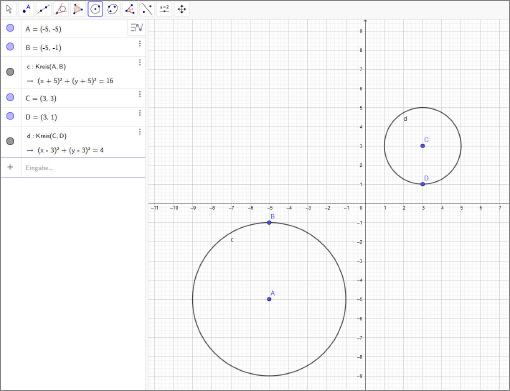The height and width of the screenshot is (391, 510).
Task: Click the label d of the small circle
Action: (x=405, y=119)
